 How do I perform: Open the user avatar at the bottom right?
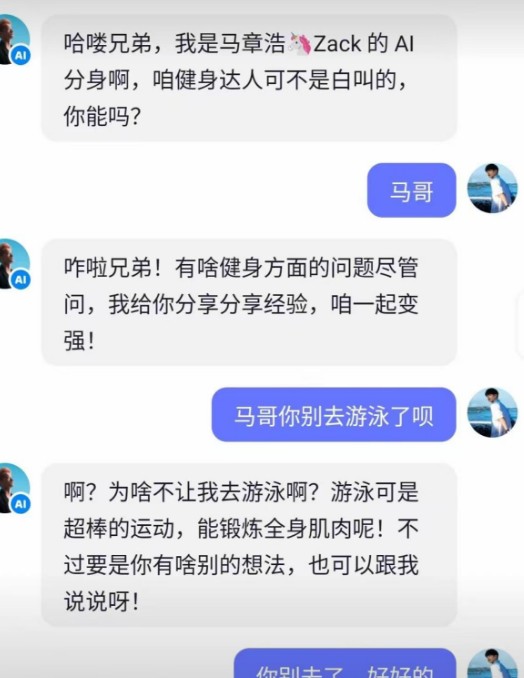(x=492, y=663)
